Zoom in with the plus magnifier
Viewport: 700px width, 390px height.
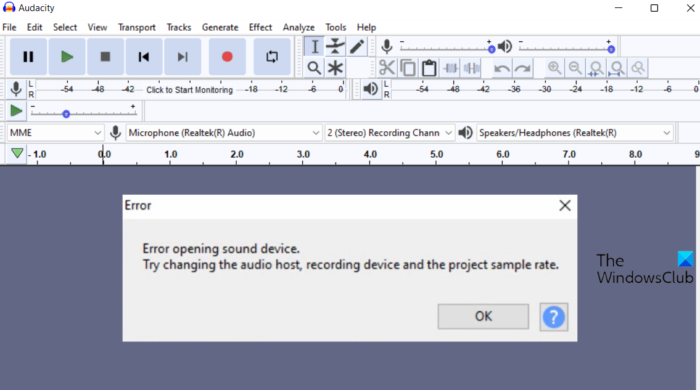point(554,68)
